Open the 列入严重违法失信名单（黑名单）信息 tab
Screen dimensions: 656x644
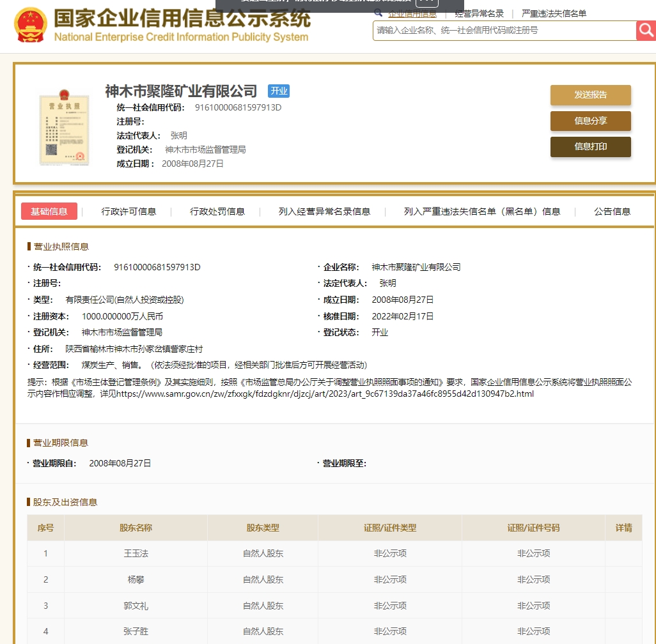click(482, 211)
